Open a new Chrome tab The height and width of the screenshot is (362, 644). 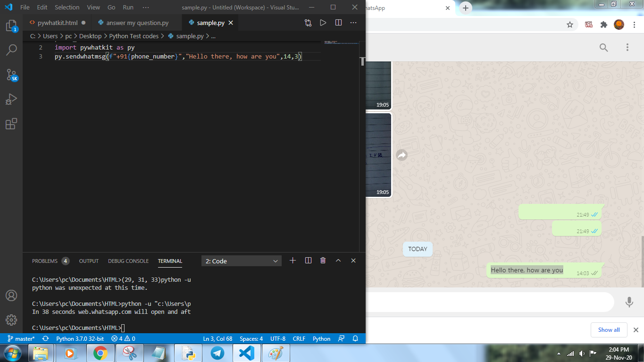click(466, 8)
